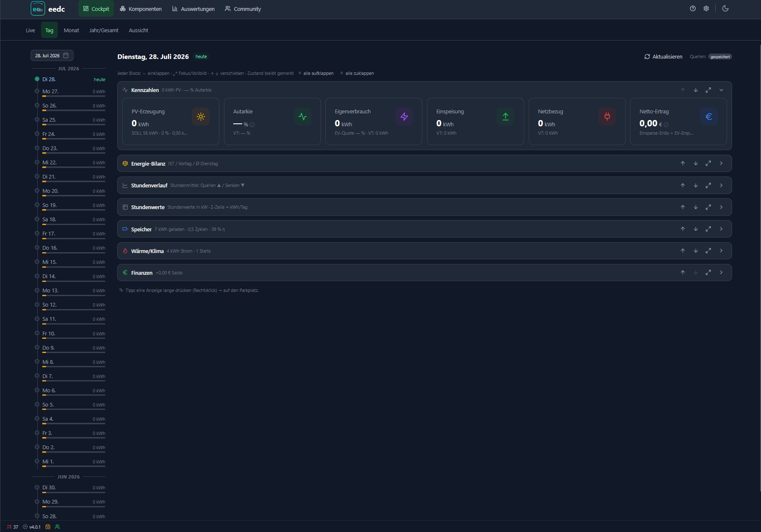Switch to the Live tab
Viewport: 761px width, 532px height.
(x=31, y=30)
